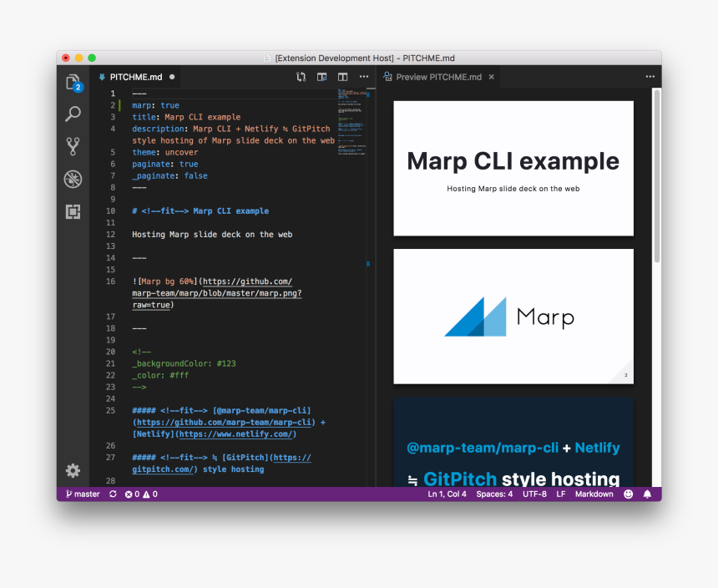Open the Manage gear icon
The image size is (718, 588).
(73, 470)
